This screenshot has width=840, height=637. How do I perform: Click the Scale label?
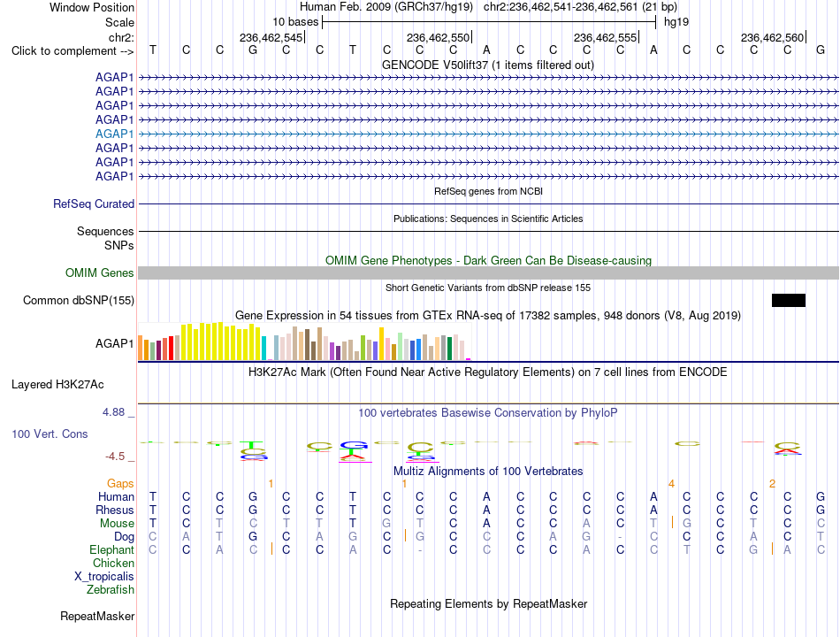point(119,22)
